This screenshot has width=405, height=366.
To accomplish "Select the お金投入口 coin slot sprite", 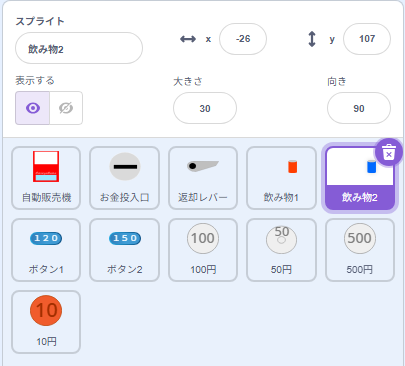I will click(x=124, y=178).
